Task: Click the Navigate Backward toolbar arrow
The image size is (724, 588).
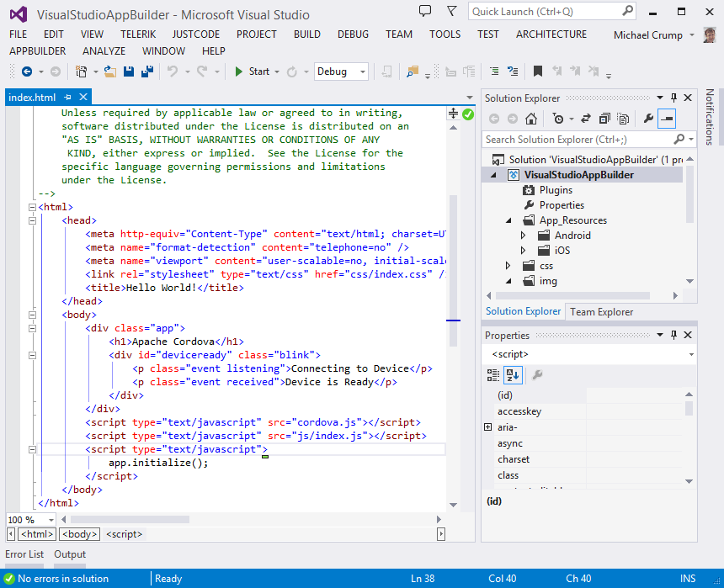Action: pos(27,72)
